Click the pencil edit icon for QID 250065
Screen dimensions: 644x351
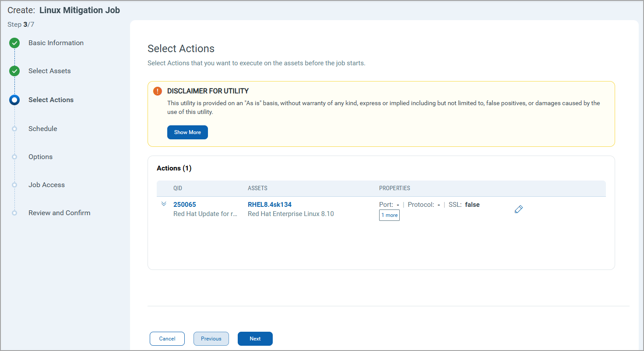point(519,209)
